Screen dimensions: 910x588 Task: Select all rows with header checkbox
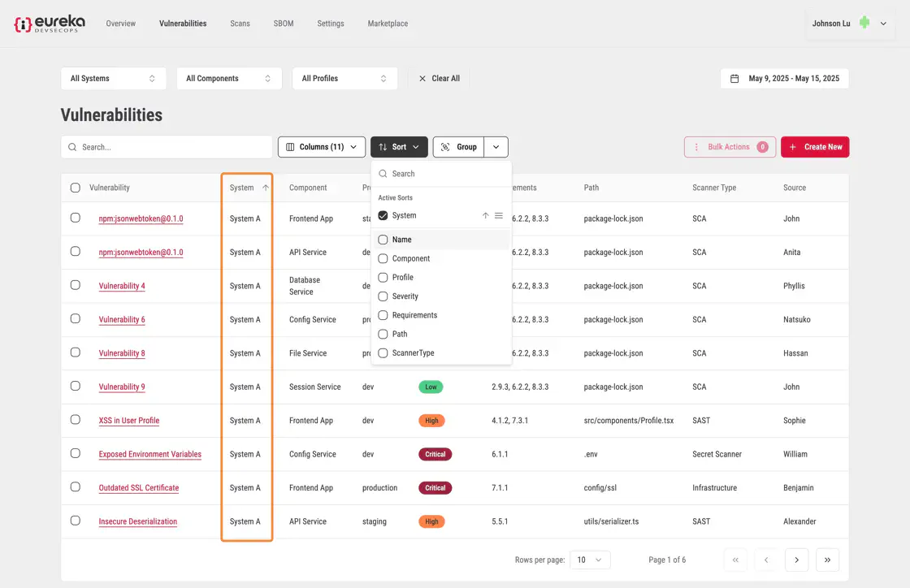(x=76, y=188)
